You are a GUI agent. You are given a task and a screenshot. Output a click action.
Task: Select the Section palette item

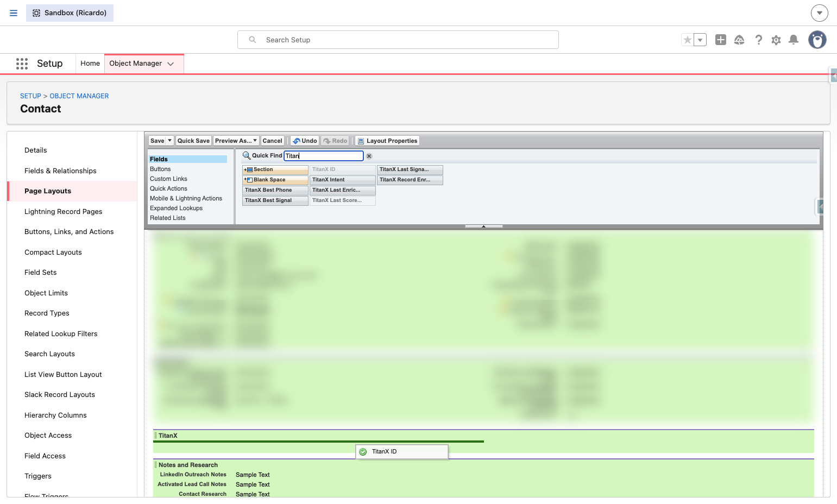point(275,169)
